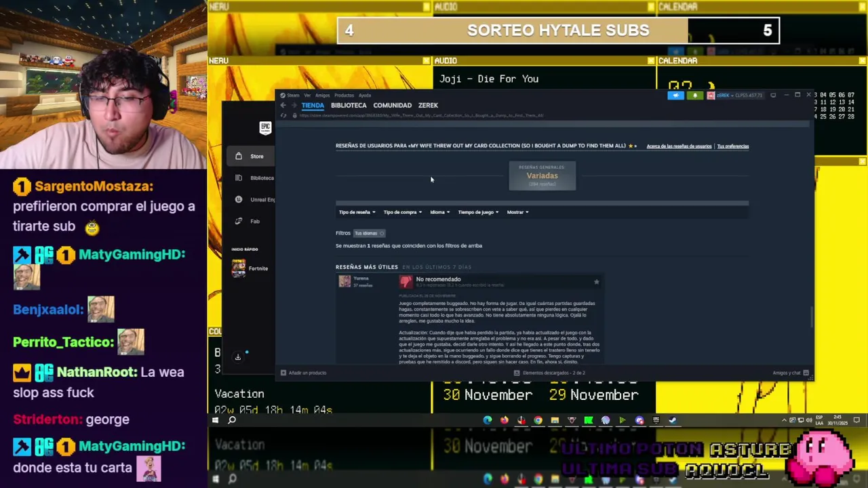
Task: Click 37 reseñas under Yurena
Action: tap(363, 285)
